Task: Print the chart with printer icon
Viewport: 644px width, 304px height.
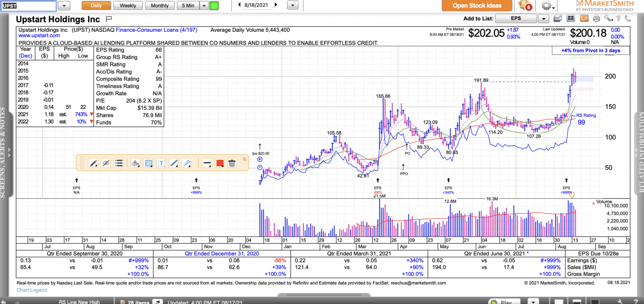Action: coord(596,18)
